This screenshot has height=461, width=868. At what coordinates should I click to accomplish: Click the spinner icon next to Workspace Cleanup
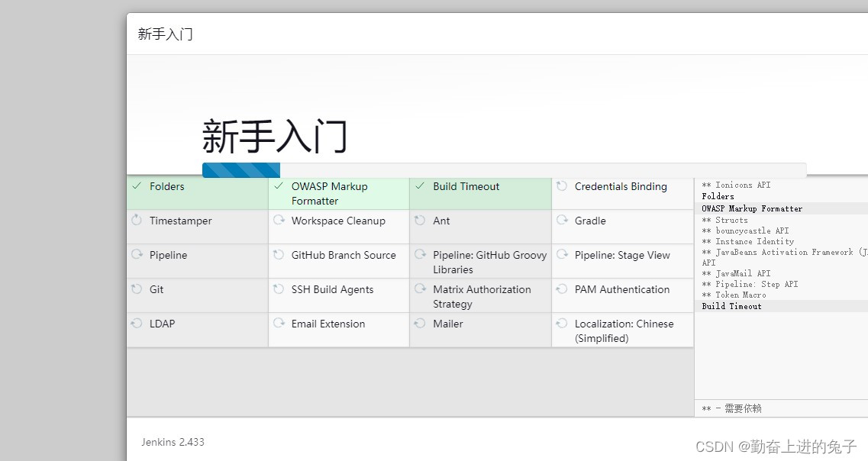[279, 221]
